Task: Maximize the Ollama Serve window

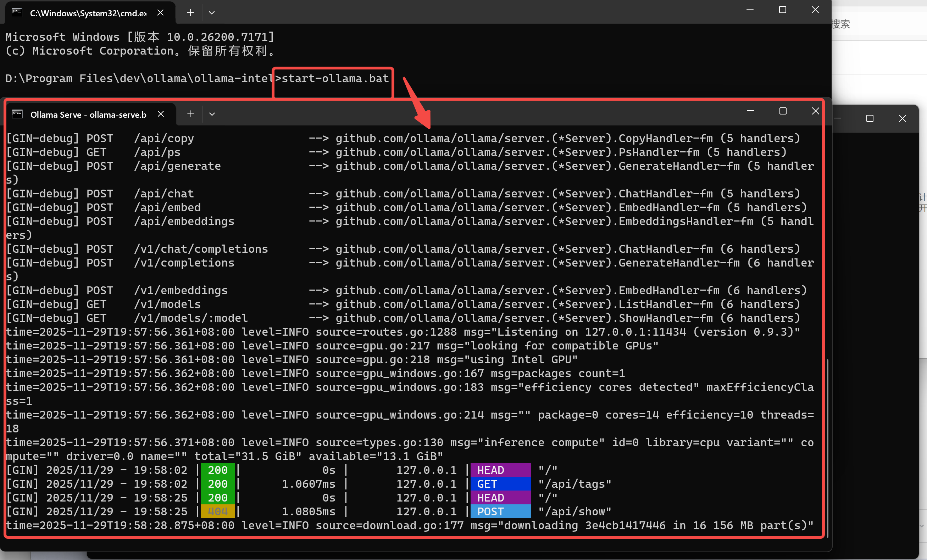Action: pyautogui.click(x=783, y=111)
